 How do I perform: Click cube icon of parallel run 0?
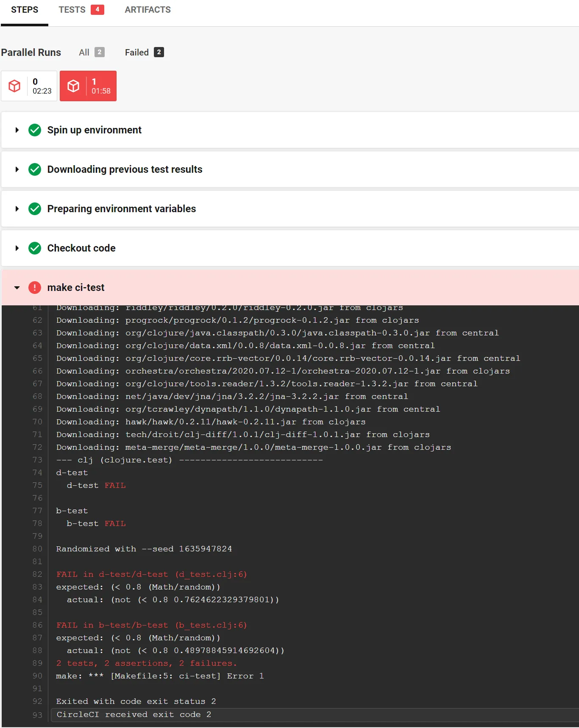tap(15, 86)
